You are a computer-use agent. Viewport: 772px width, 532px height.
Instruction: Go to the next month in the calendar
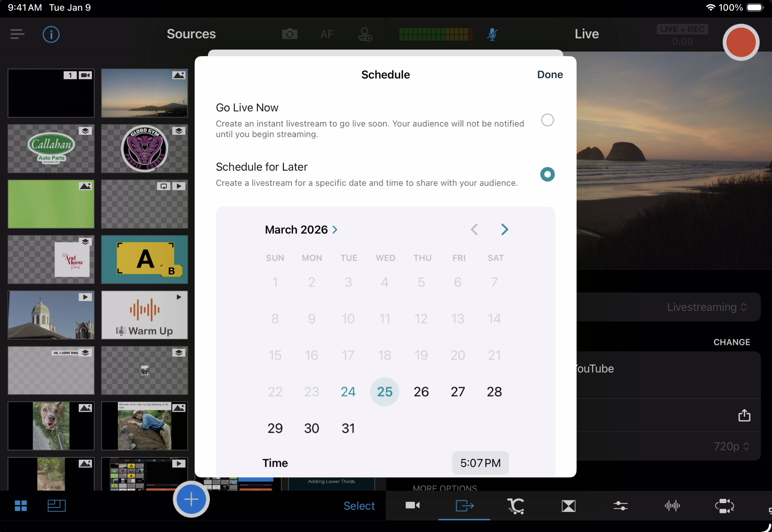pos(504,229)
